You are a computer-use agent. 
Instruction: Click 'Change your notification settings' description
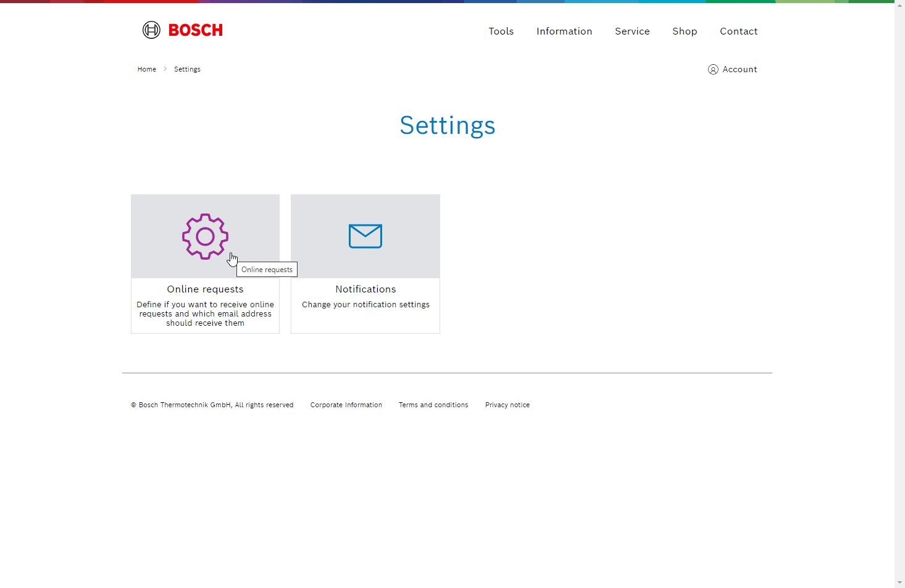click(x=365, y=304)
